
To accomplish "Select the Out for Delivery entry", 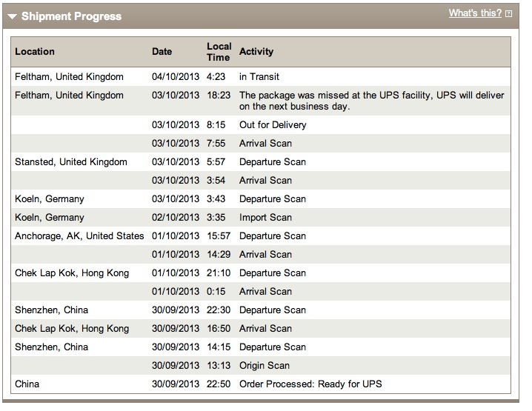I will (273, 125).
